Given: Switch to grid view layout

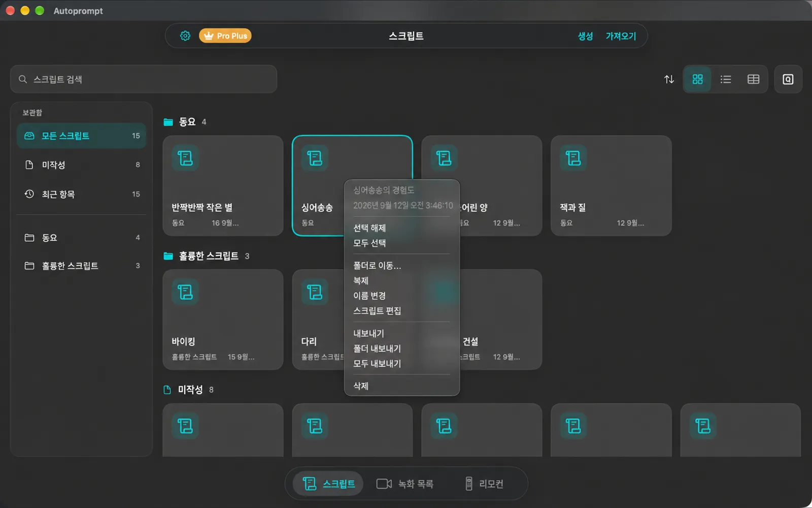Looking at the screenshot, I should (698, 79).
